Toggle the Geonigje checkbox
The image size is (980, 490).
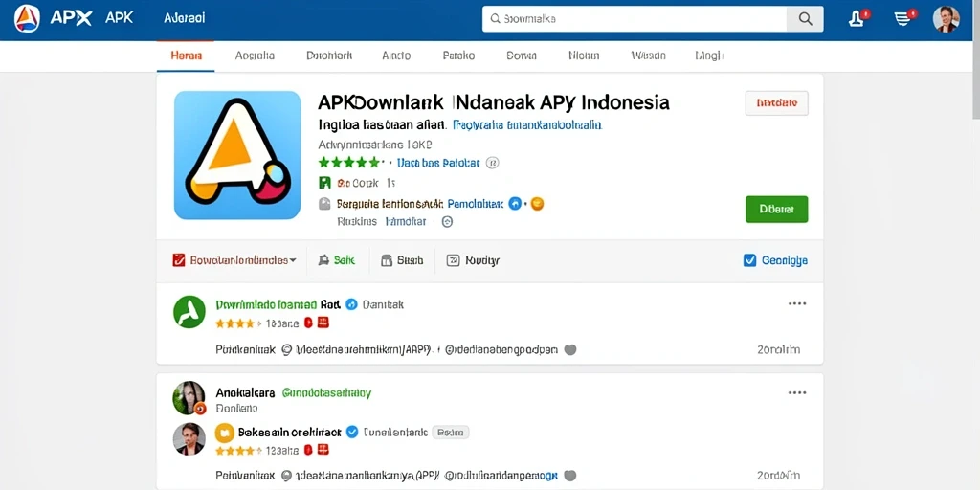tap(750, 260)
